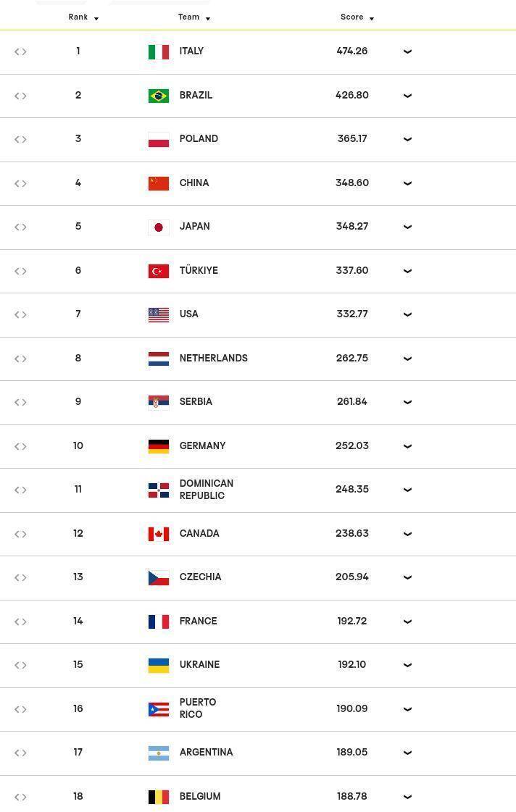The width and height of the screenshot is (516, 812).
Task: Expand the USA row details chevron
Action: tap(408, 314)
